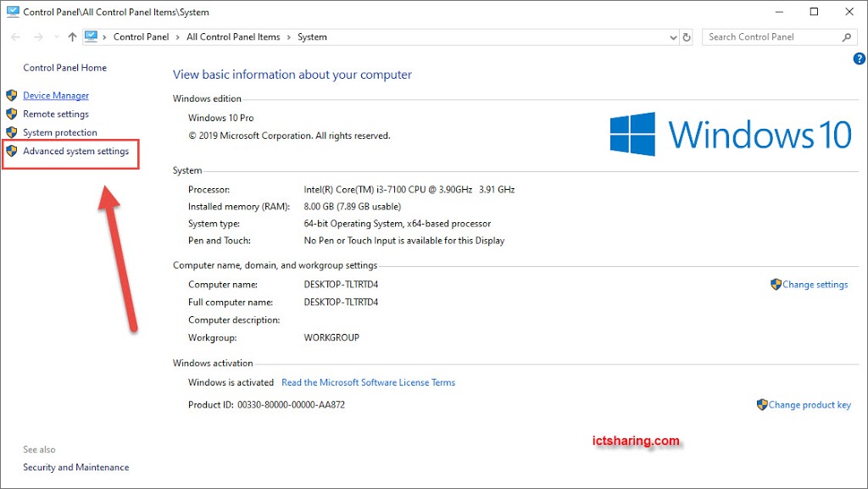
Task: Expand chevron after All Control Panel Items
Action: tap(288, 37)
